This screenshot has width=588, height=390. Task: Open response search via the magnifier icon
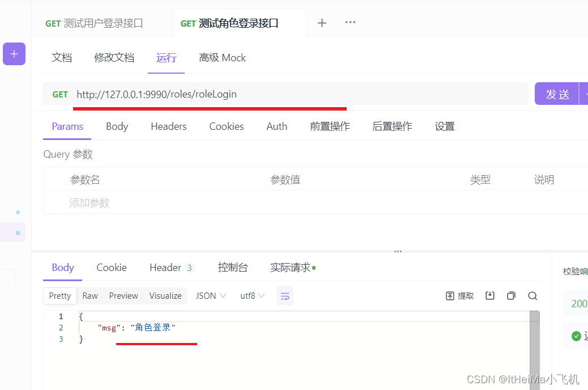532,295
